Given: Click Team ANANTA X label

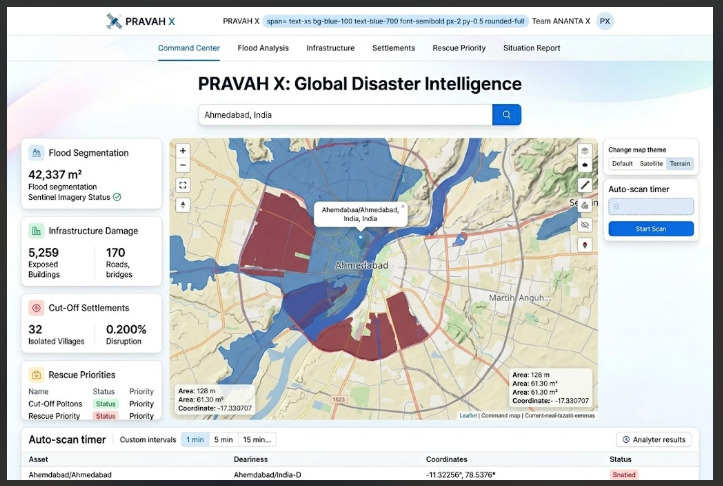Looking at the screenshot, I should tap(561, 21).
